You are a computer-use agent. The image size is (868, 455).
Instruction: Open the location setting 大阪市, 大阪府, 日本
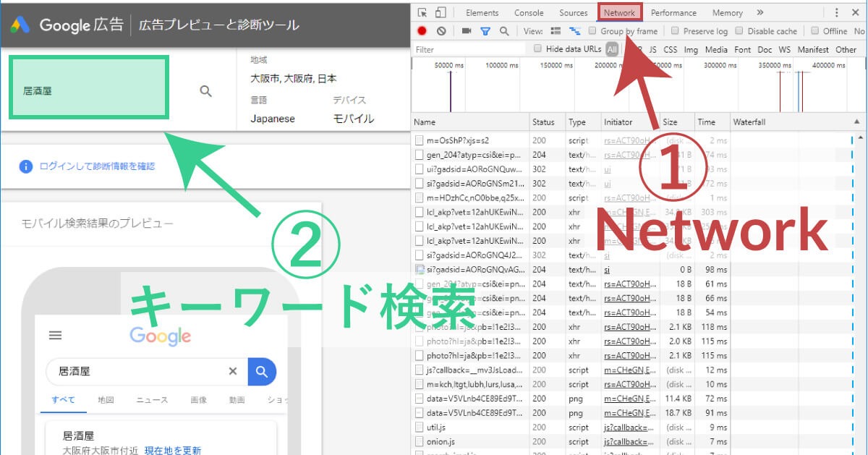tap(294, 78)
